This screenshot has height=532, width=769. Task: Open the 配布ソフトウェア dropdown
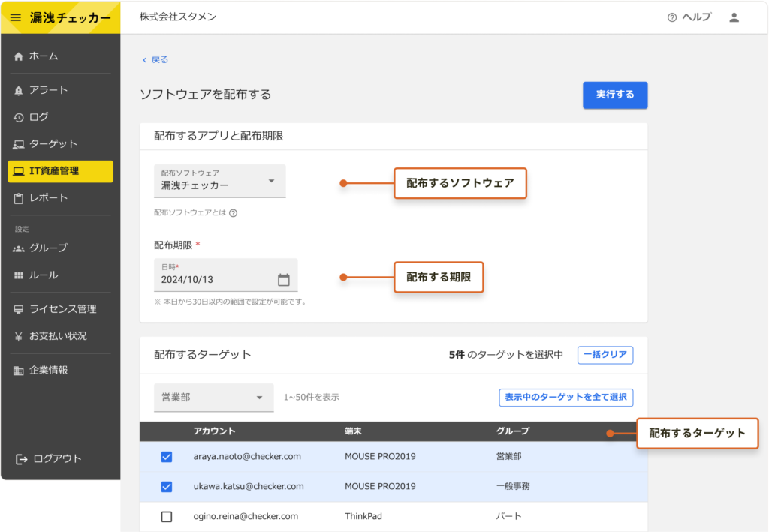pos(220,181)
